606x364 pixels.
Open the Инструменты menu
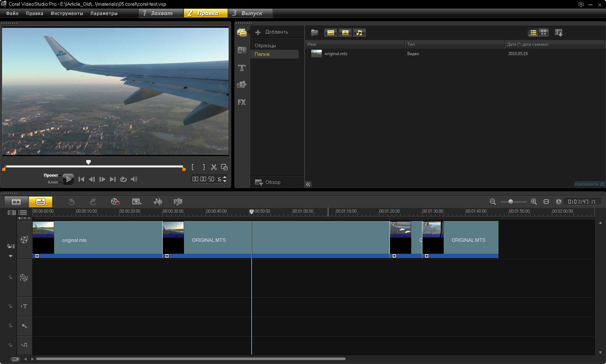(67, 13)
